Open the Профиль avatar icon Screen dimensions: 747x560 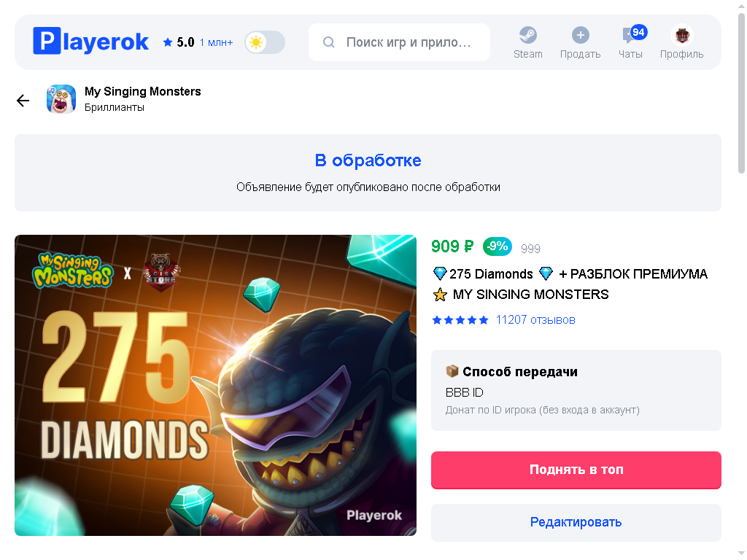click(682, 35)
